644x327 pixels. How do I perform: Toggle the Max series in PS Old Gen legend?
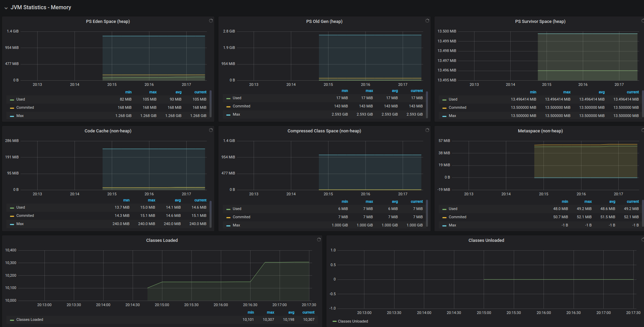[237, 115]
